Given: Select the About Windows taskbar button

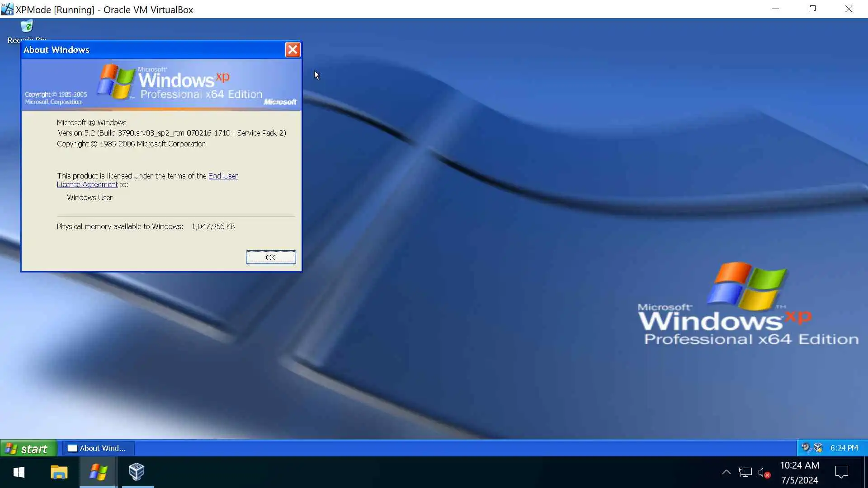Looking at the screenshot, I should (98, 448).
